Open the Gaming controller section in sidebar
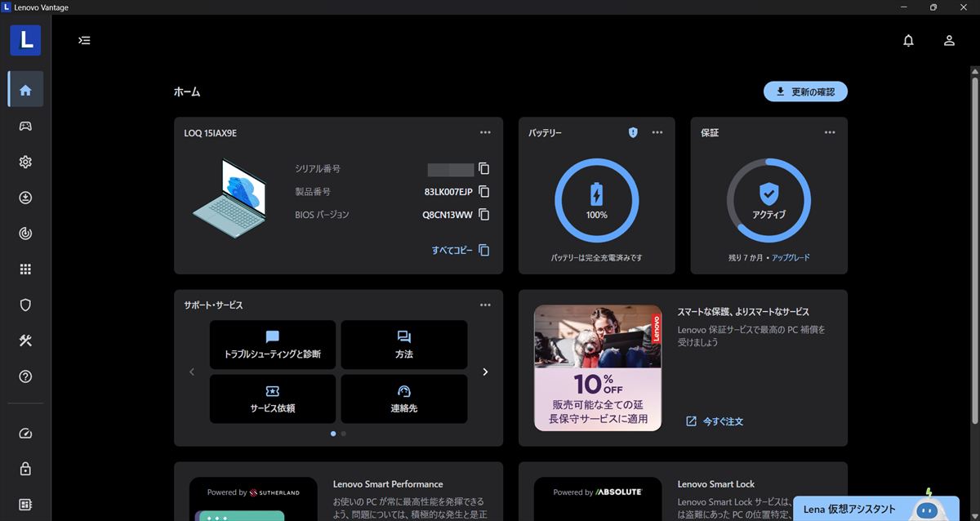The image size is (980, 521). point(25,127)
